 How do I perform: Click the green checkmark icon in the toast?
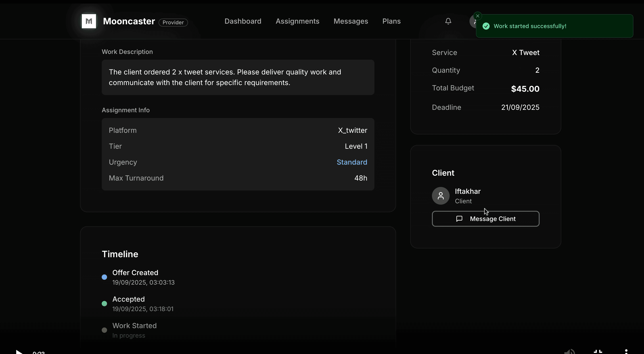486,26
